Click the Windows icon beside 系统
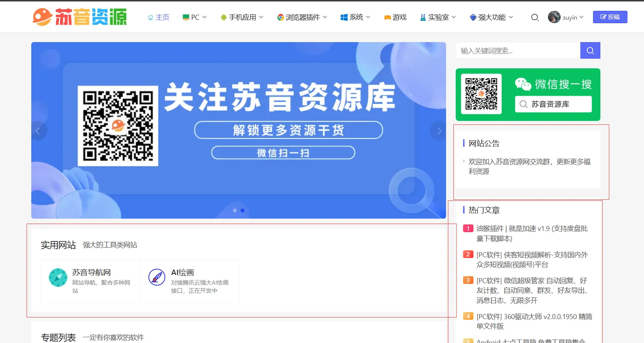This screenshot has height=343, width=644. point(344,17)
